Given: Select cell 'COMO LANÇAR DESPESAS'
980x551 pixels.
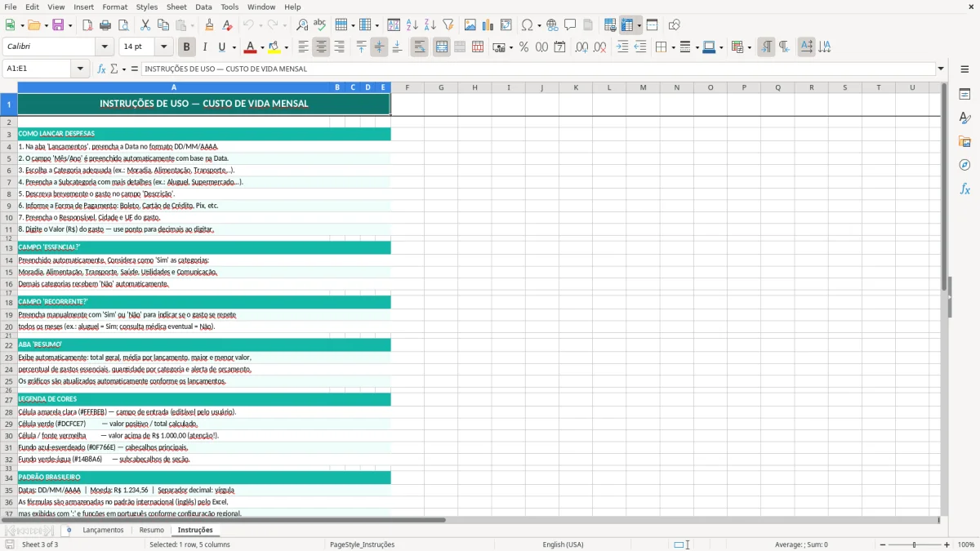Looking at the screenshot, I should [x=204, y=133].
